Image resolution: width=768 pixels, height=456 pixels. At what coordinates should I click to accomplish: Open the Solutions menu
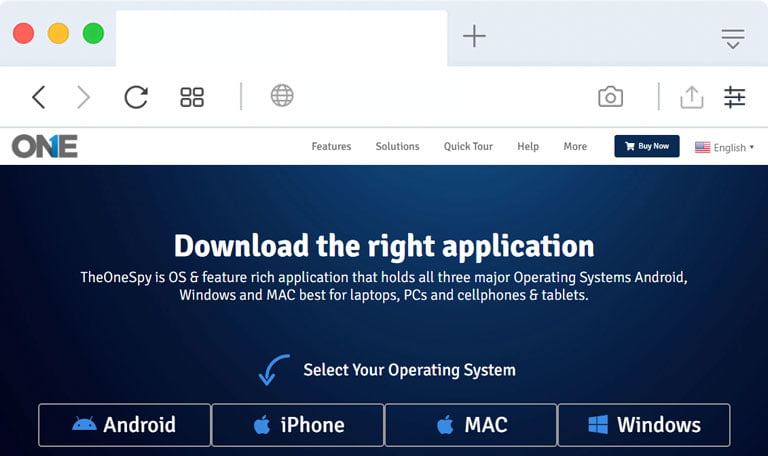point(397,146)
